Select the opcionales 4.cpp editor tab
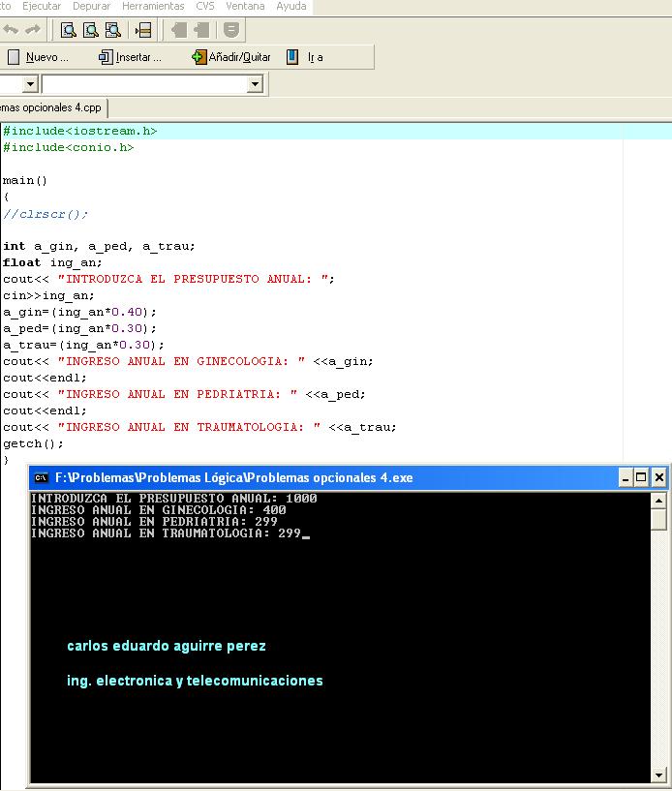Screen dimensions: 672x791 [52, 108]
